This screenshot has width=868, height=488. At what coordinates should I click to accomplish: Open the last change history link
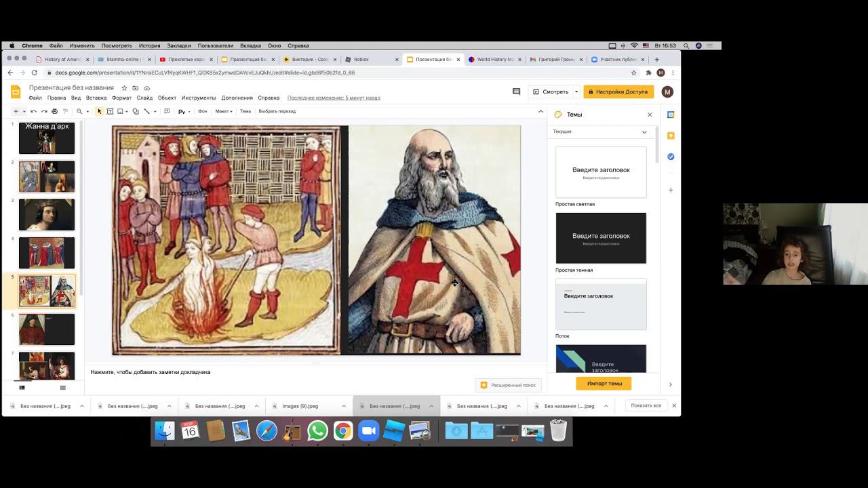(334, 98)
